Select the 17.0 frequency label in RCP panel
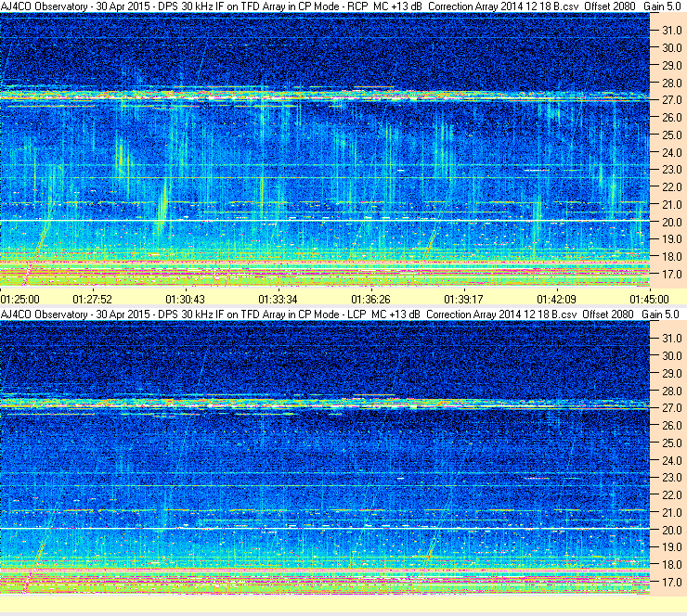687x616 pixels. pyautogui.click(x=670, y=275)
